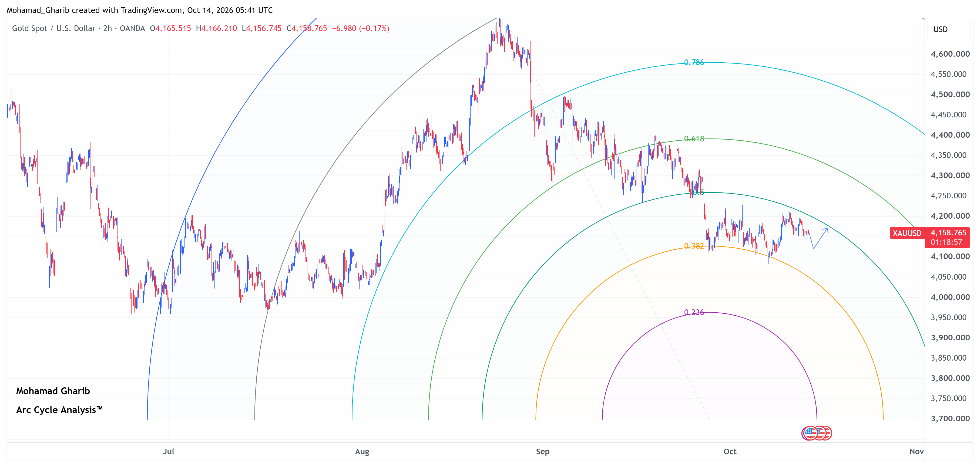Click the 3,700.000 price axis label

[x=950, y=419]
